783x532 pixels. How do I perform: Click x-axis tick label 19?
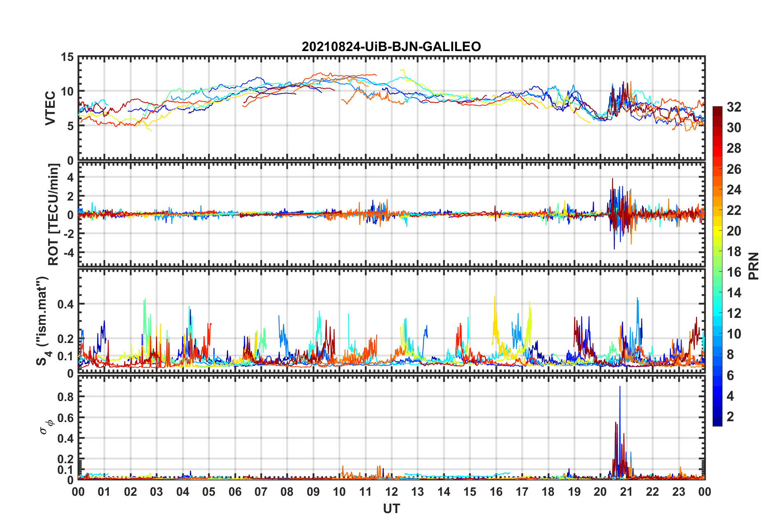[574, 492]
